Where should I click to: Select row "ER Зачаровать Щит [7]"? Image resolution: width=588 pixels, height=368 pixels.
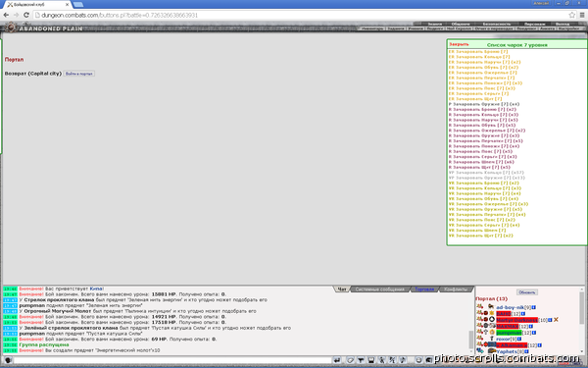(475, 99)
